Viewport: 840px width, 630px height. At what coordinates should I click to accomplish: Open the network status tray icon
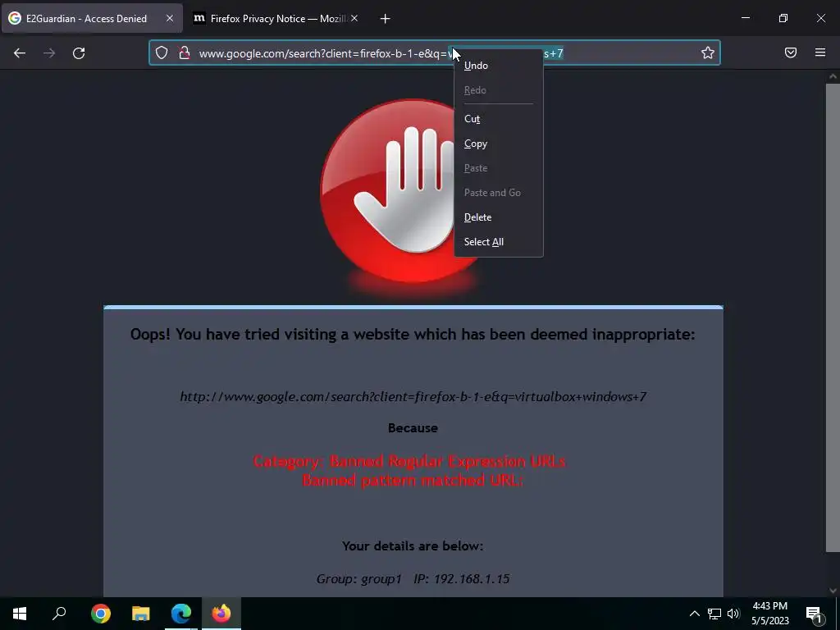(x=714, y=614)
